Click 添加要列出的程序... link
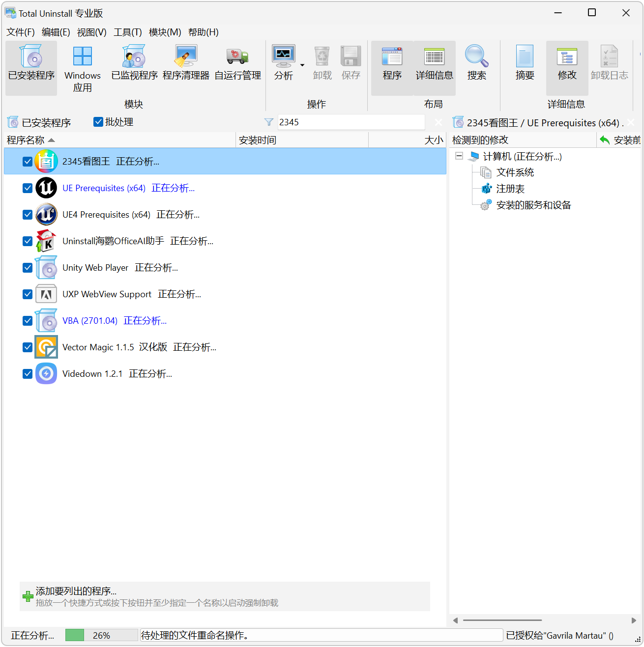 pos(76,591)
